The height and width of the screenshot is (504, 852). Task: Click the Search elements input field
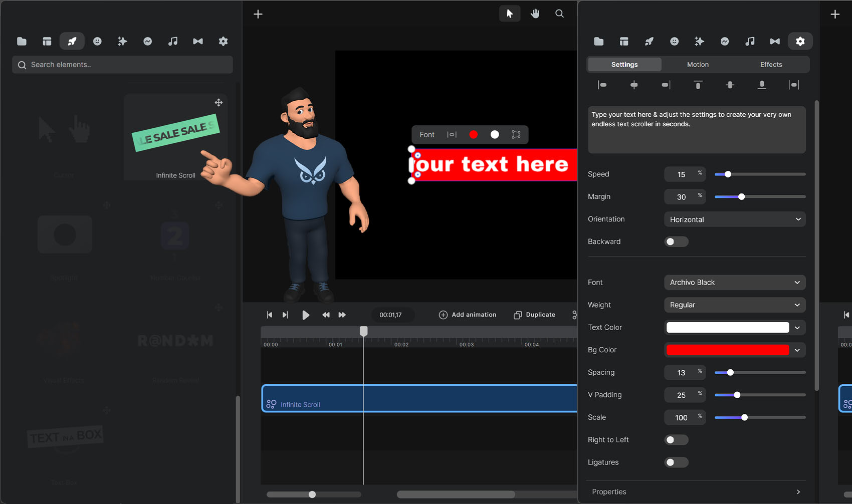point(123,65)
